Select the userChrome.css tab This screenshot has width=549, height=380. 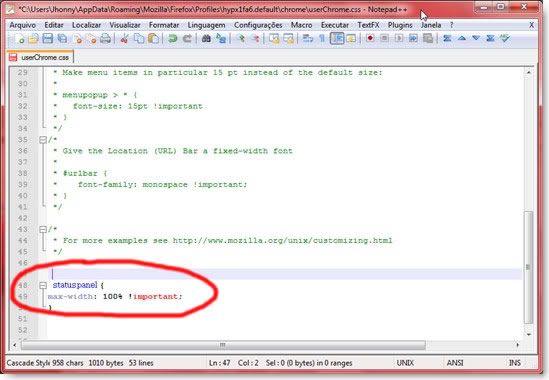tap(40, 57)
